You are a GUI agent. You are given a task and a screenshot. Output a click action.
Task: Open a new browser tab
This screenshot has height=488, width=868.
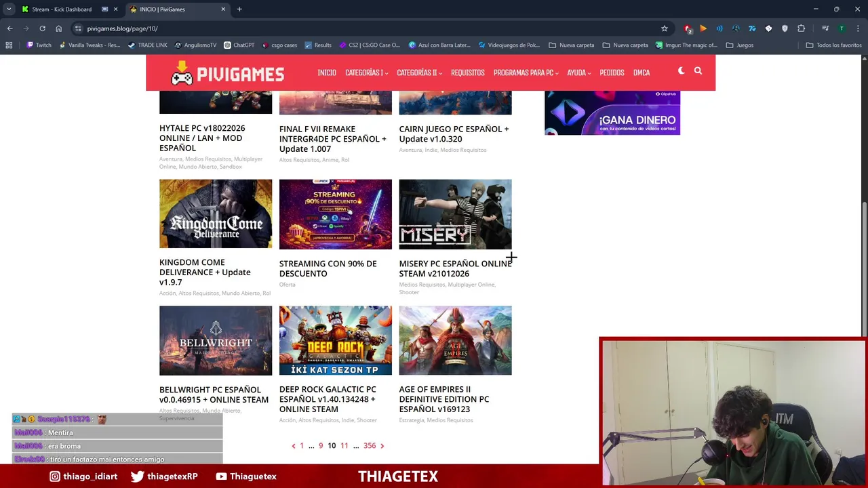coord(239,9)
